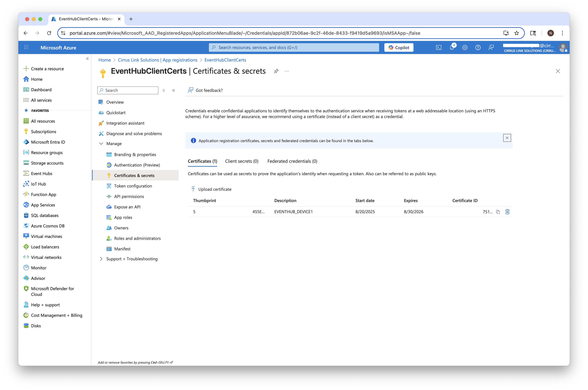The width and height of the screenshot is (588, 390).
Task: Click the Copilot button
Action: 399,47
